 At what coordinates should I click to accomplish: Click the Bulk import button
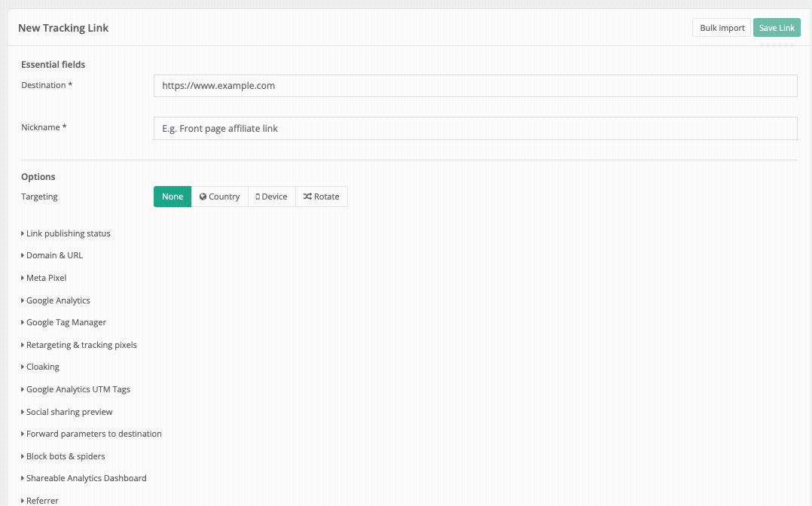click(721, 27)
